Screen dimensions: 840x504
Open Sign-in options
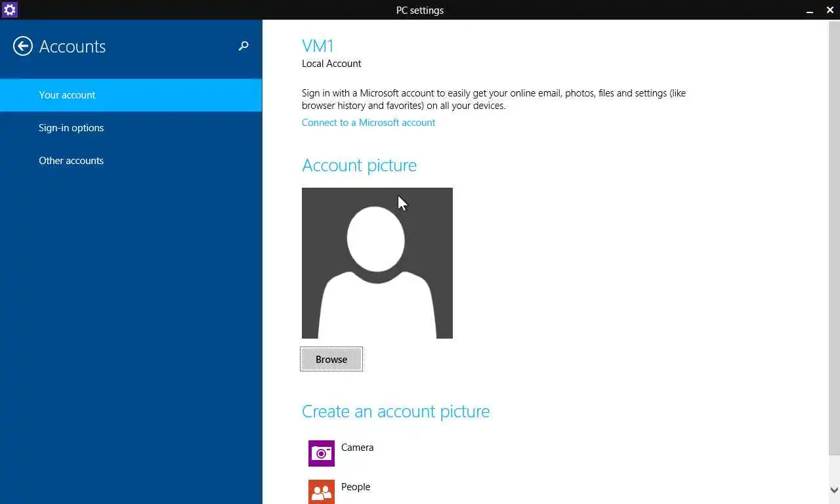131,128
